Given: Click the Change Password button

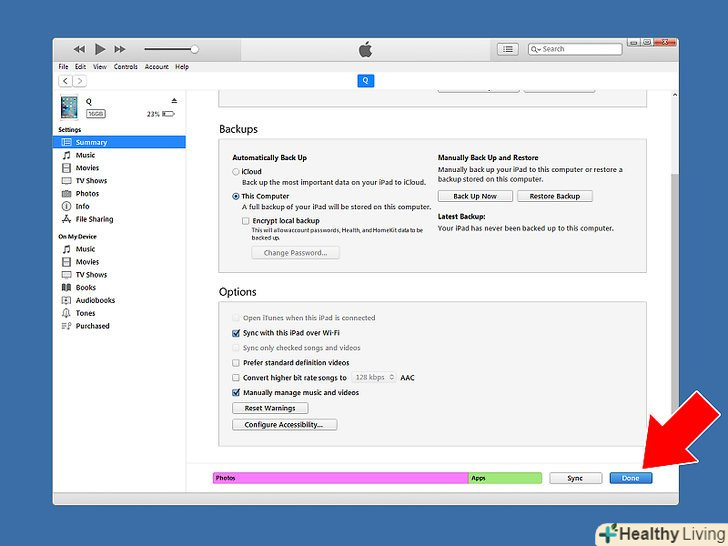Looking at the screenshot, I should coord(295,253).
